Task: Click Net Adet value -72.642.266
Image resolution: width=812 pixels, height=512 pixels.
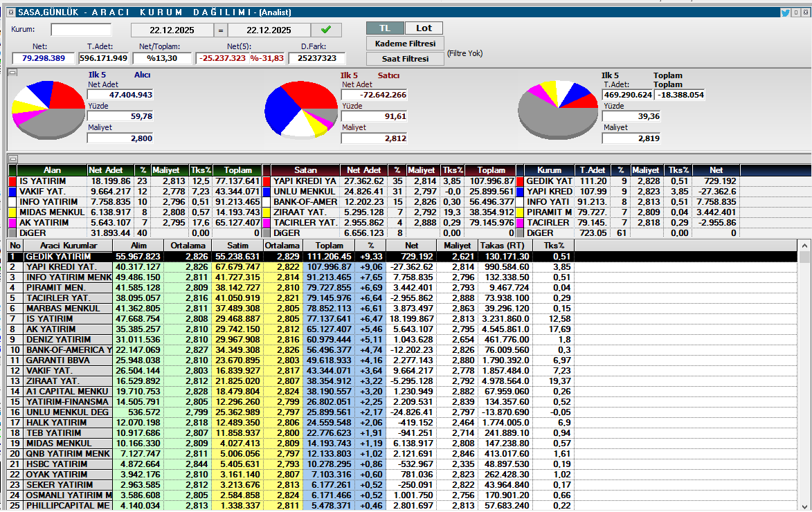Action: [x=374, y=95]
